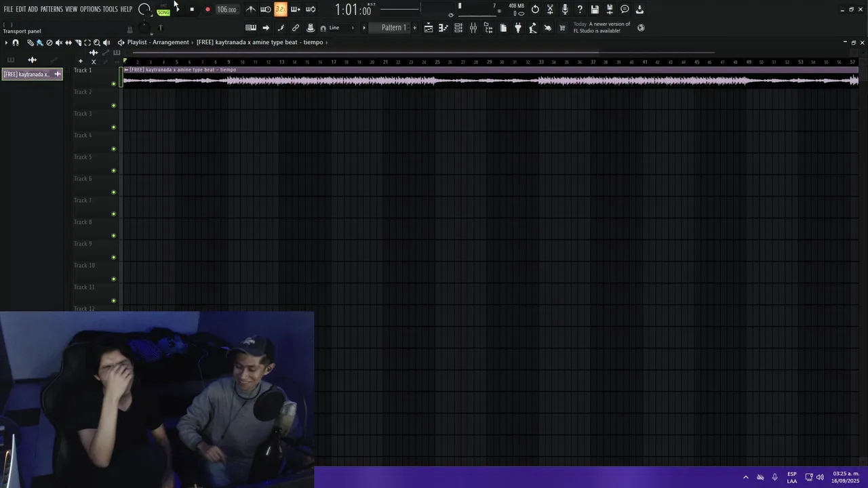Screen dimensions: 868x488
Task: Open playlist options arrow menu
Action: (x=6, y=43)
